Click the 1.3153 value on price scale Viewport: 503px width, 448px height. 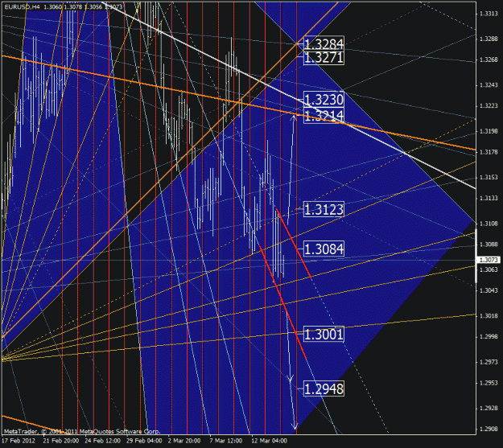pos(489,177)
